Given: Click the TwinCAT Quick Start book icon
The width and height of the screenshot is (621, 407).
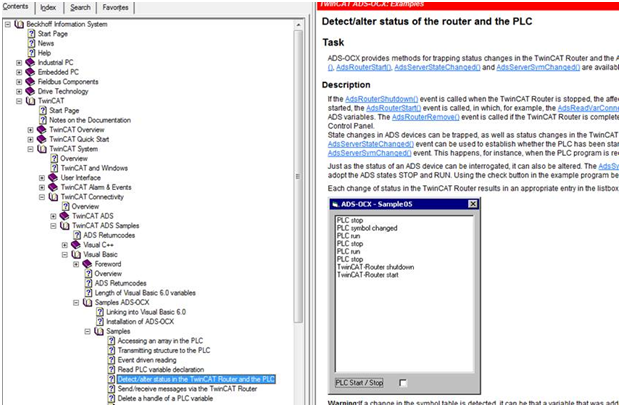Looking at the screenshot, I should coord(42,139).
